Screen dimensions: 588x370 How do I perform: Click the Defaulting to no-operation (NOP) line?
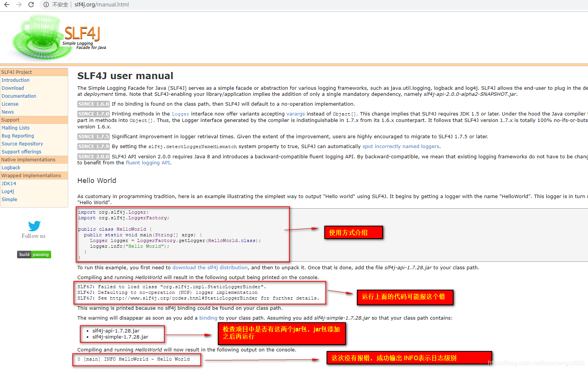[x=167, y=292]
